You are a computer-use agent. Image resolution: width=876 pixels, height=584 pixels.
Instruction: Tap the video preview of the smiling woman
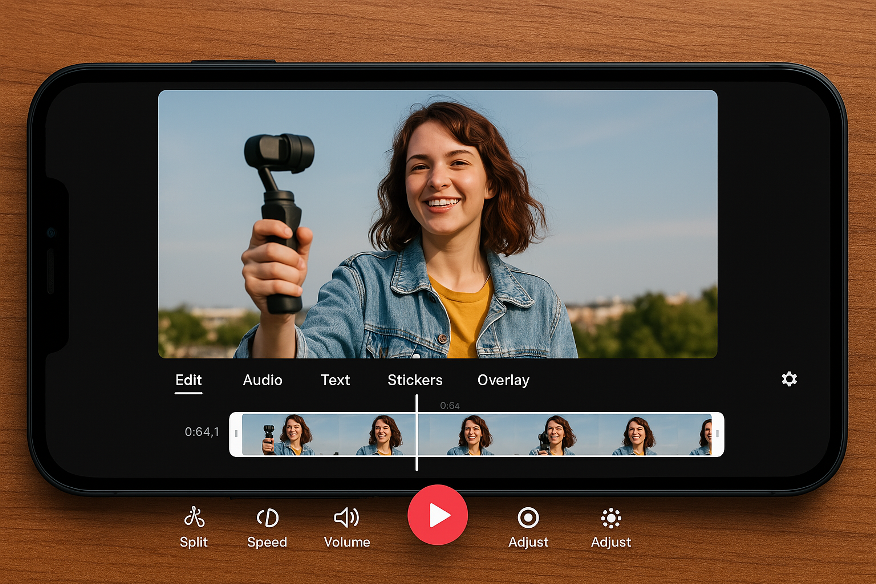pos(437,223)
